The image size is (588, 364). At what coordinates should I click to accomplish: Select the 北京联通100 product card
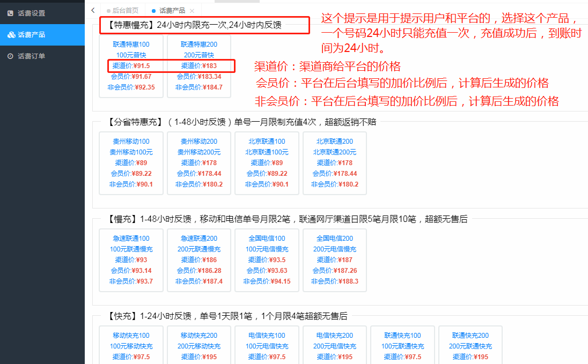(267, 163)
